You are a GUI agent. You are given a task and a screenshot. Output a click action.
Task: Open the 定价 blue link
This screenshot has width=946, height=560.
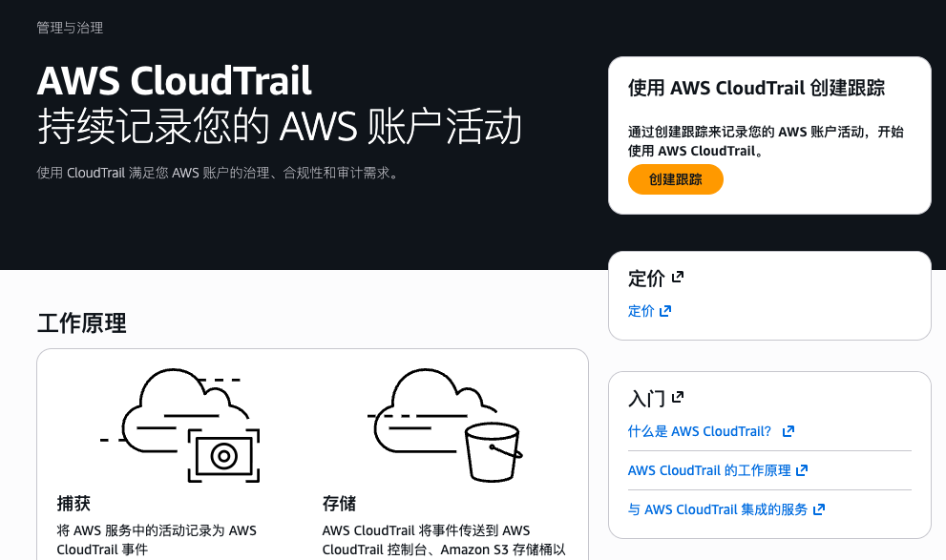[x=641, y=311]
